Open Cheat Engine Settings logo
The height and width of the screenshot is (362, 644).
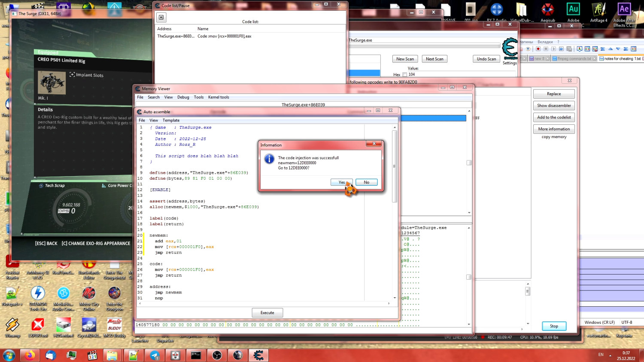(510, 48)
